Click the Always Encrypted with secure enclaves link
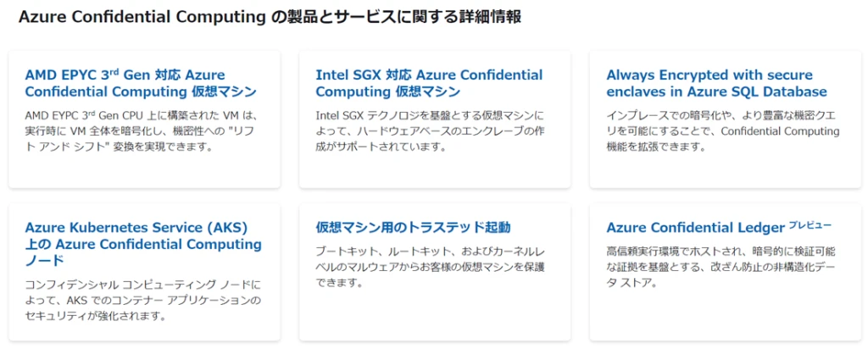Viewport: 868px width, 349px height. (x=716, y=83)
